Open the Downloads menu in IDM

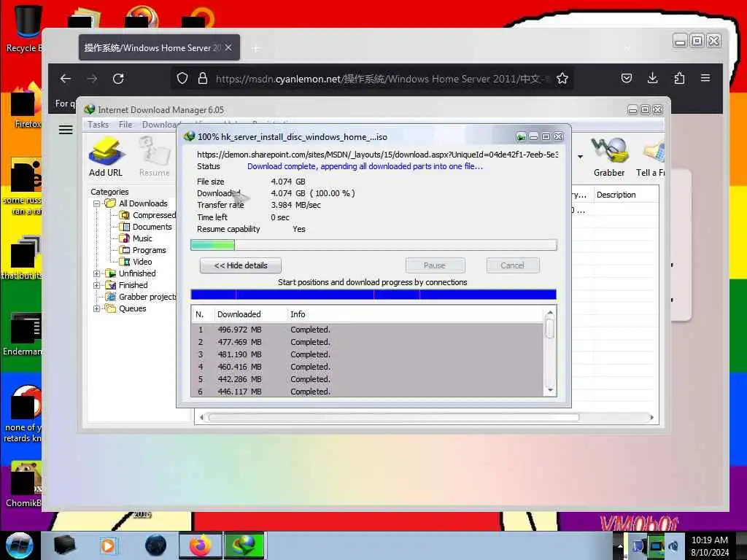[x=160, y=125]
